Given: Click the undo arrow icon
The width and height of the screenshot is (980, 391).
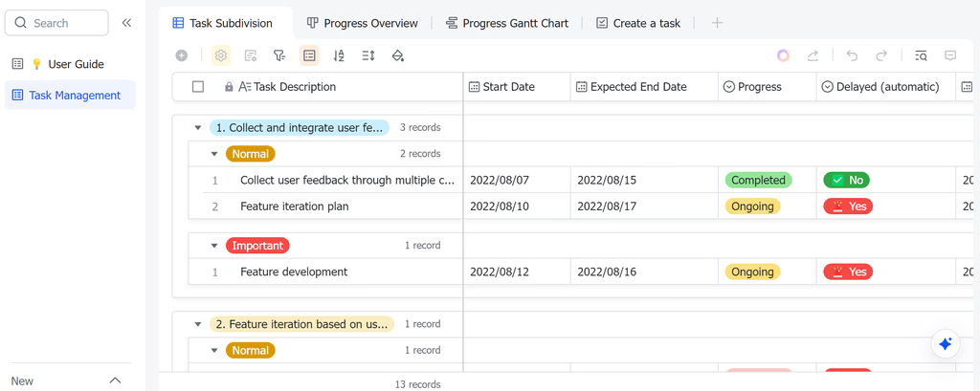Looking at the screenshot, I should click(x=852, y=55).
